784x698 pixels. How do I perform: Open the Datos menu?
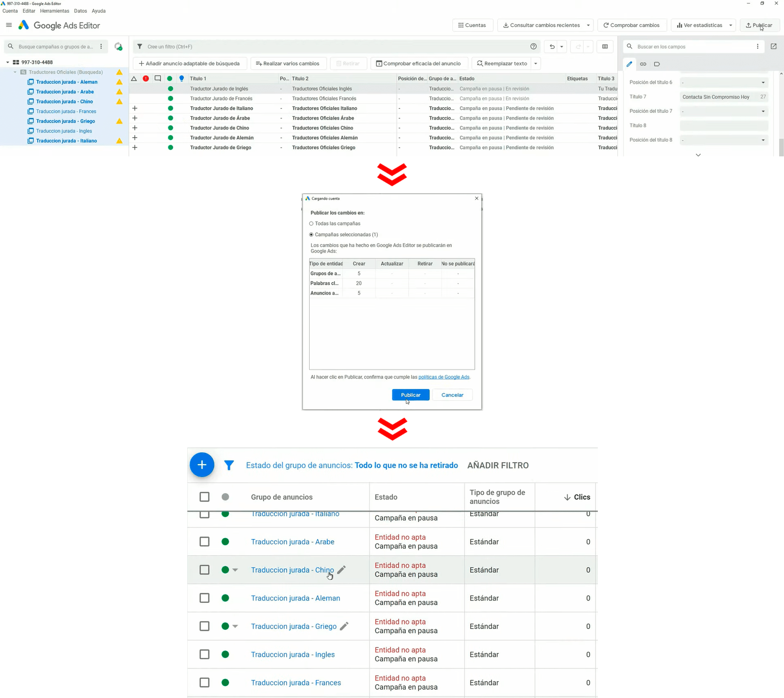tap(80, 11)
